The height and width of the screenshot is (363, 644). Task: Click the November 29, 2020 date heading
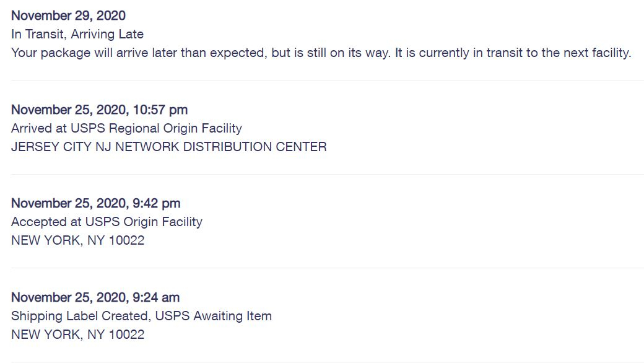(68, 15)
